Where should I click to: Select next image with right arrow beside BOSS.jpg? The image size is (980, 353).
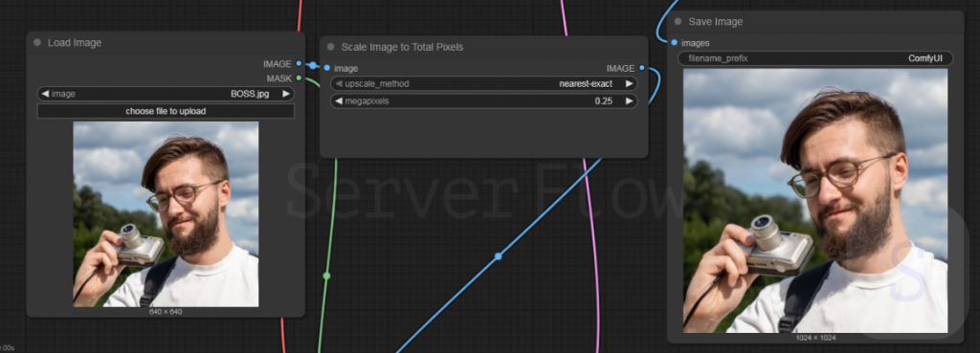[285, 94]
